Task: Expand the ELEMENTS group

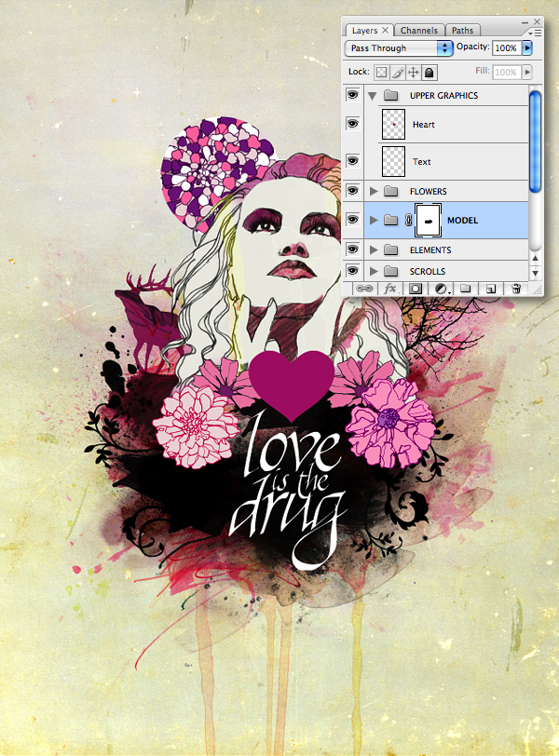Action: coord(374,250)
